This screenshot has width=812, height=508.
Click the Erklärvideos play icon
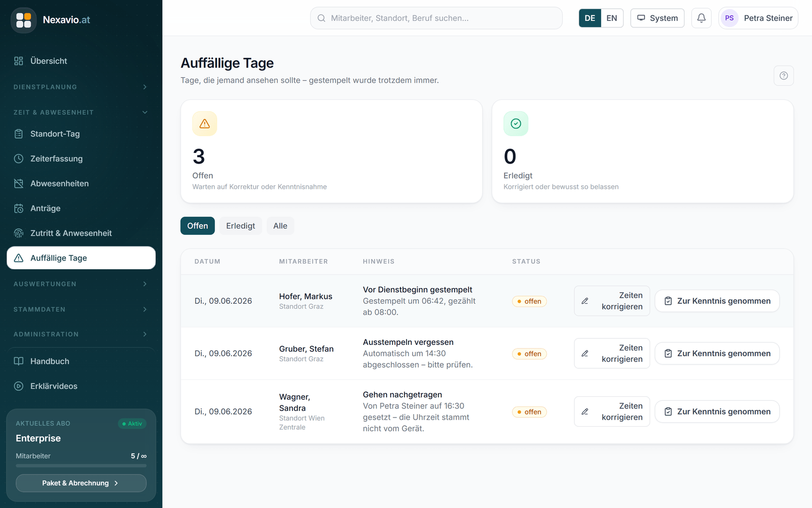tap(19, 386)
